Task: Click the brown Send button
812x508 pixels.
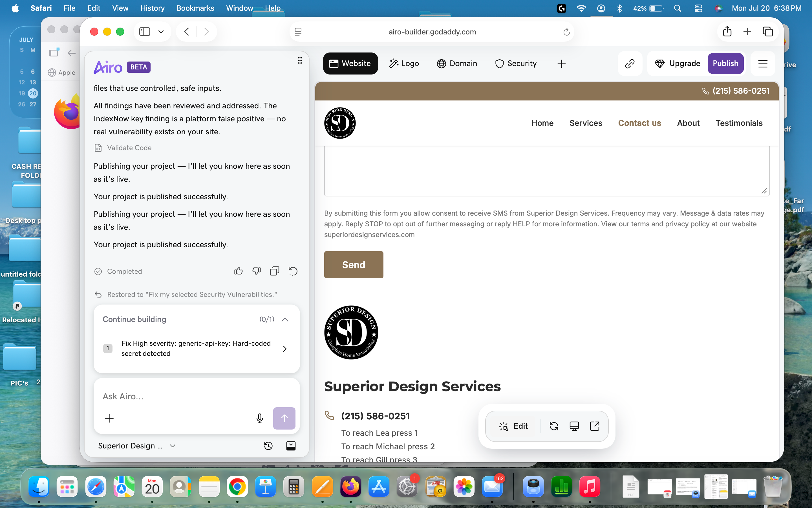Action: [x=354, y=265]
